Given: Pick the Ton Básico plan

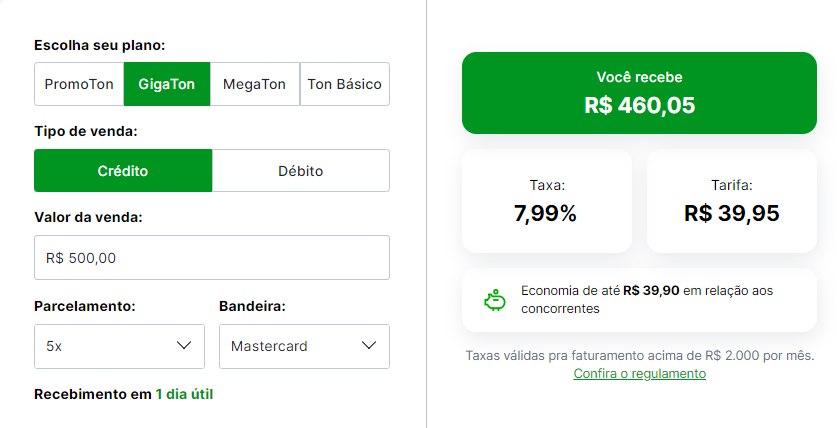Looking at the screenshot, I should click(x=344, y=84).
